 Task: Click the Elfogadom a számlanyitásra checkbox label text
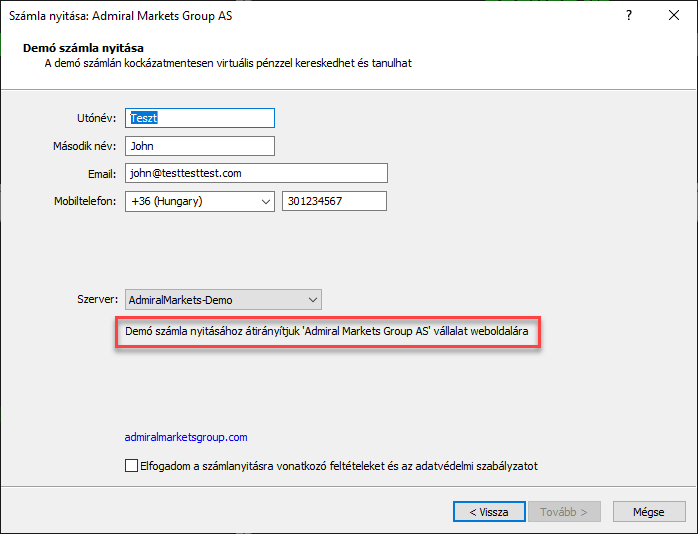(339, 466)
